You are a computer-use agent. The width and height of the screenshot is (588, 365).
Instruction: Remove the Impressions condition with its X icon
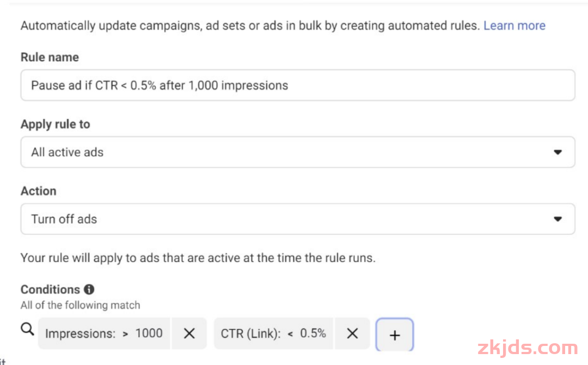189,333
